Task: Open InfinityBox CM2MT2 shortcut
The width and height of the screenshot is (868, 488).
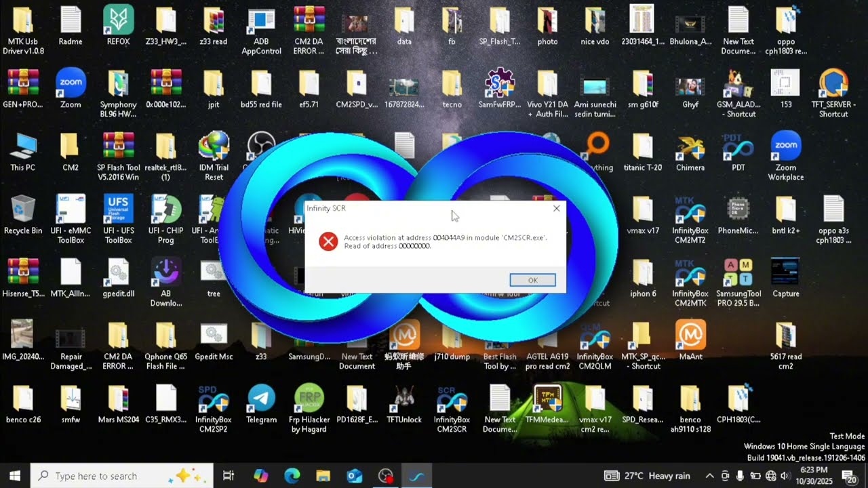Action: pyautogui.click(x=690, y=220)
